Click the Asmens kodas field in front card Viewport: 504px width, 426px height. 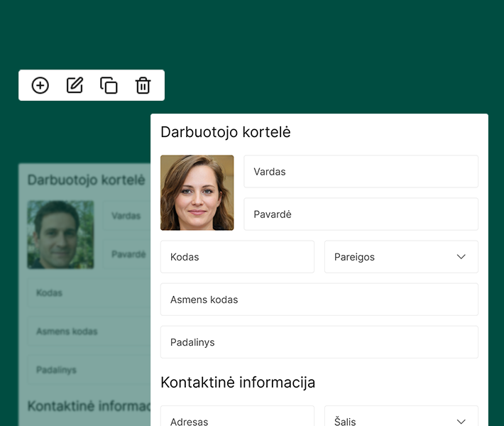(319, 300)
